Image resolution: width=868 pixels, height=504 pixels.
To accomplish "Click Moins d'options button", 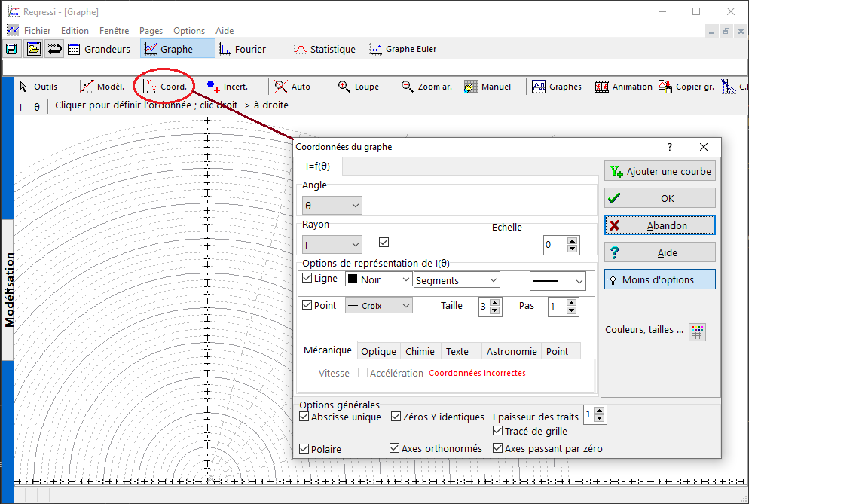I will [660, 280].
